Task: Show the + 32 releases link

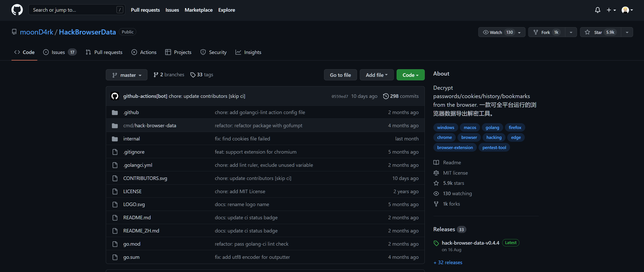Action: tap(448, 262)
